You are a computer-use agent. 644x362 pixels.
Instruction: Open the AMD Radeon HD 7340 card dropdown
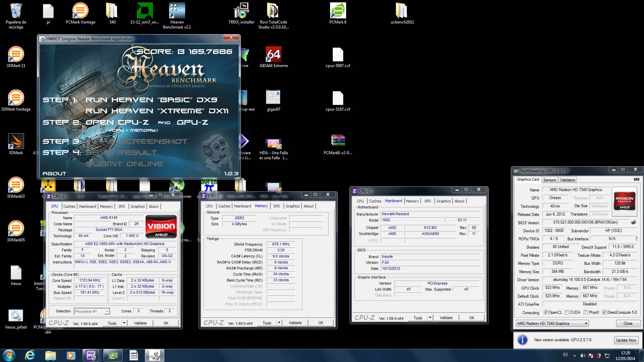552,323
